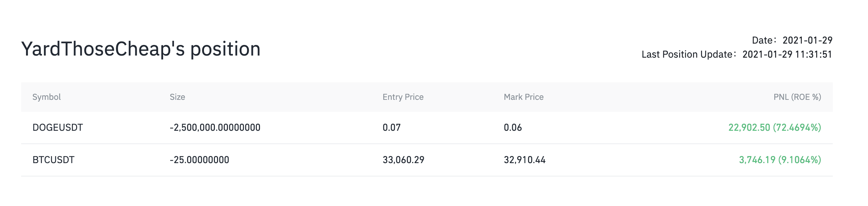Select the DOGEUSDT symbol cell
Viewport: 868px width, 206px height.
pos(58,127)
